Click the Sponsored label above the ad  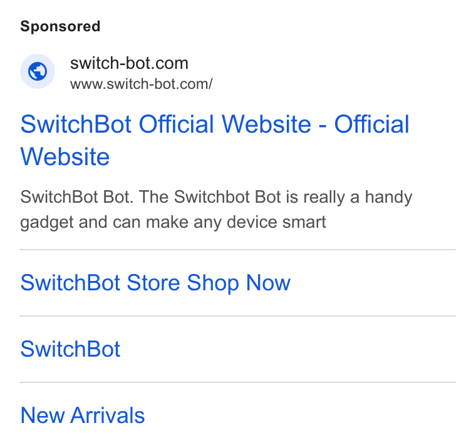click(x=60, y=26)
